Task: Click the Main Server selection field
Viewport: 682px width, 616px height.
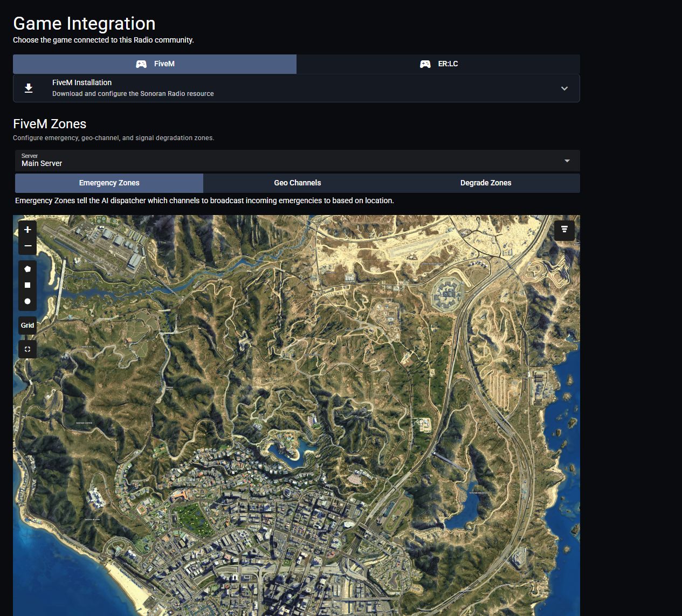Action: point(297,161)
